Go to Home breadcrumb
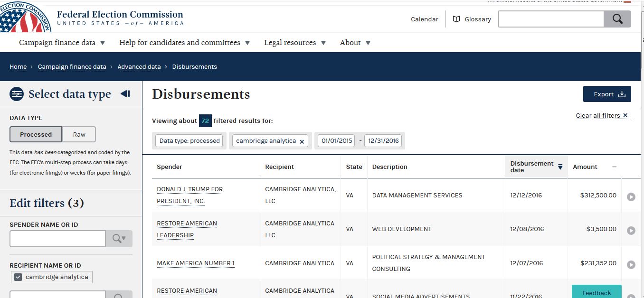 [18, 67]
